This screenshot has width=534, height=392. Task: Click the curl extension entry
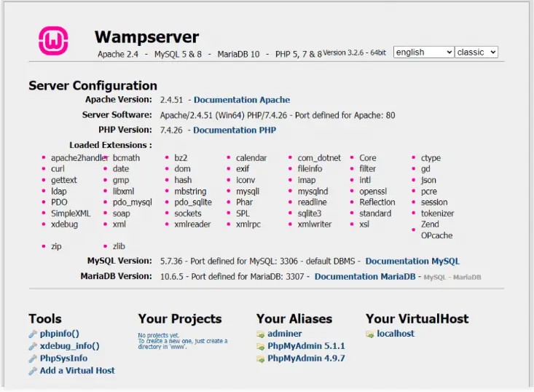tap(58, 169)
